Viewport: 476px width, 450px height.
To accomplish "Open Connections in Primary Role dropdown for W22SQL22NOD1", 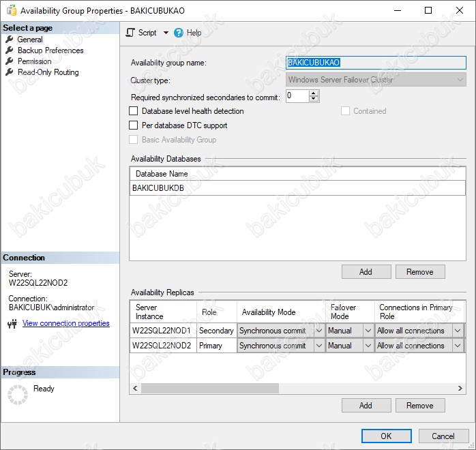I will click(458, 331).
